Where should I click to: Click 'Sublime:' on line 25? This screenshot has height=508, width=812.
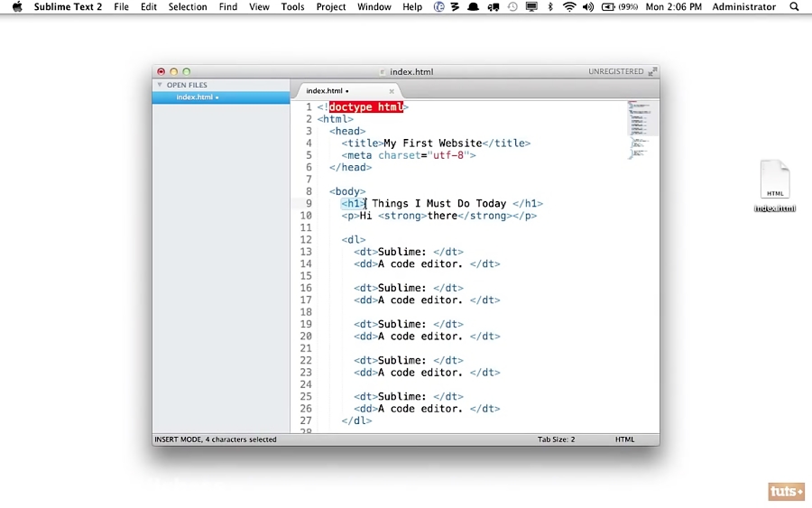coord(401,397)
